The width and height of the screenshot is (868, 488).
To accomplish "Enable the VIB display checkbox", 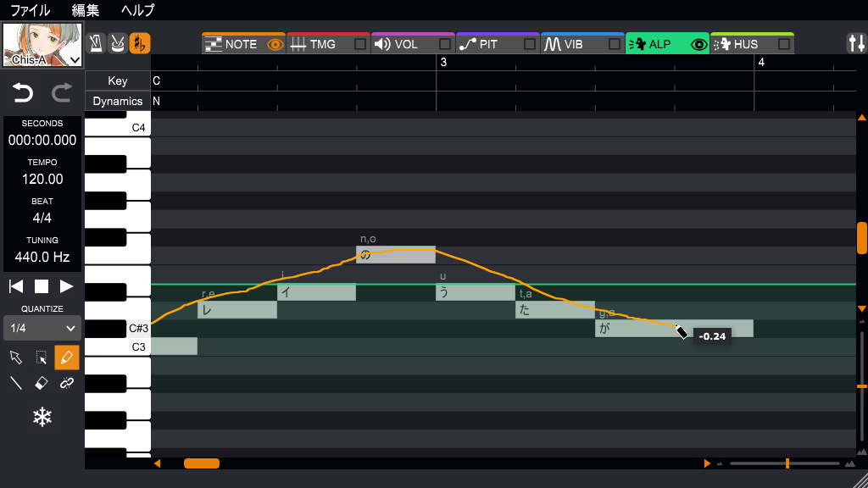I will click(614, 44).
